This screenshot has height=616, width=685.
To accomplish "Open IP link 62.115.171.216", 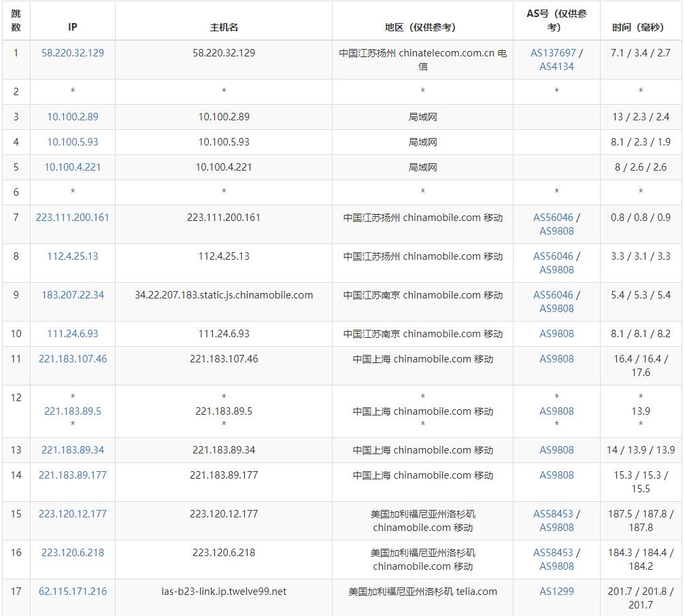I will 73,591.
